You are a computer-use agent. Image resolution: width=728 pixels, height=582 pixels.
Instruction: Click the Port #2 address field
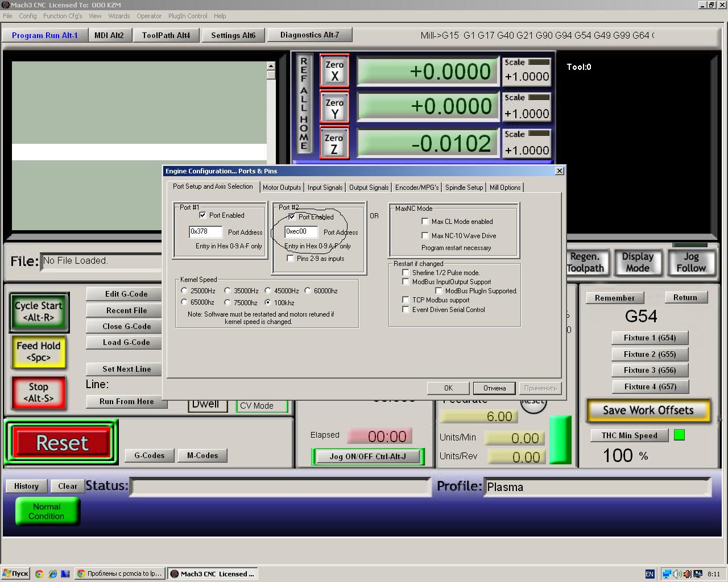pos(301,232)
